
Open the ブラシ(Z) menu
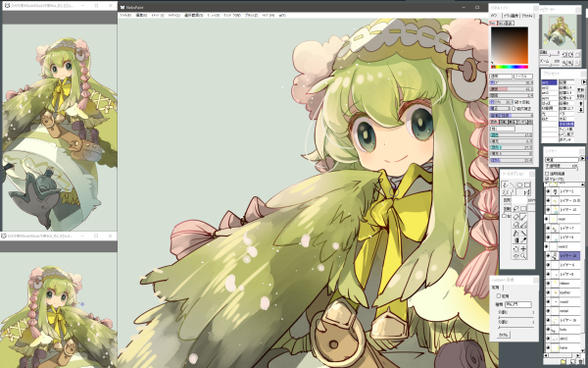click(x=251, y=16)
